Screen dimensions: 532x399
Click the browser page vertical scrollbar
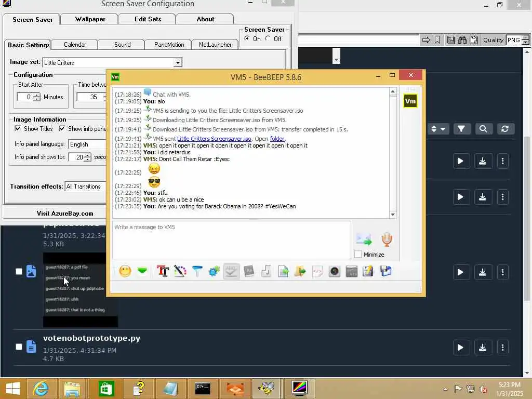[x=527, y=219]
